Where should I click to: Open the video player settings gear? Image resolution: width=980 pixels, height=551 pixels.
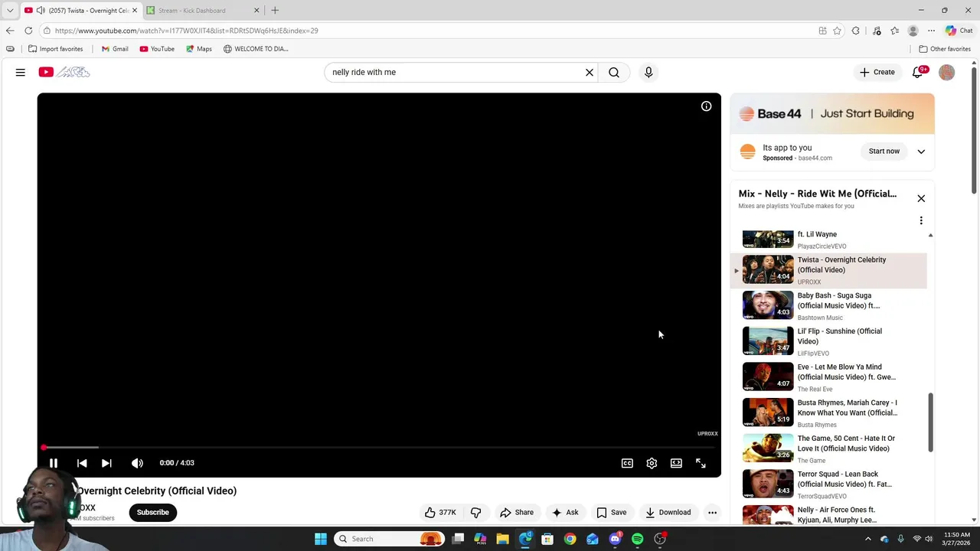(x=652, y=463)
